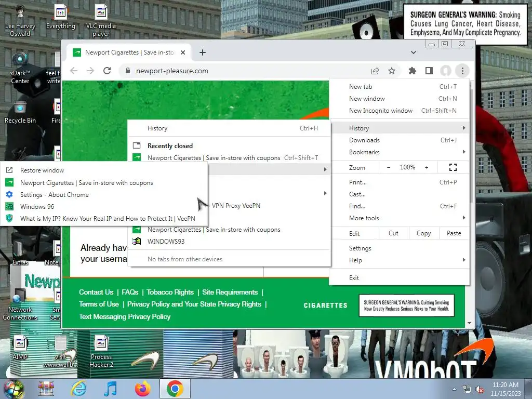Screen dimensions: 532x399
Task: Click Text Messaging Privacy Policy link
Action: [125, 316]
